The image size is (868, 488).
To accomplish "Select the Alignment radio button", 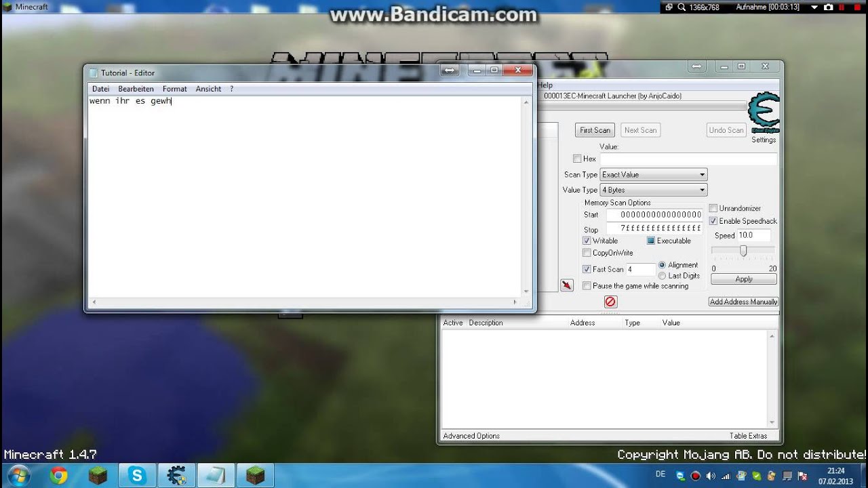I will (663, 265).
